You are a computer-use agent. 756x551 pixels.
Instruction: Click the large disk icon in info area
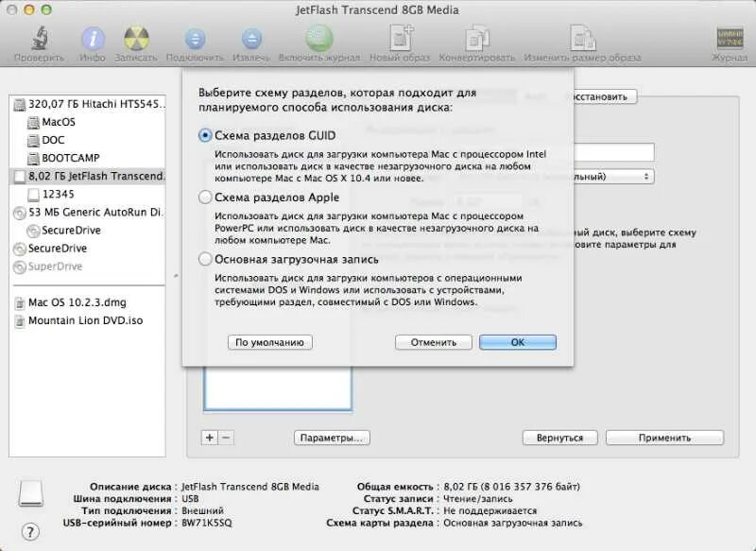click(31, 492)
